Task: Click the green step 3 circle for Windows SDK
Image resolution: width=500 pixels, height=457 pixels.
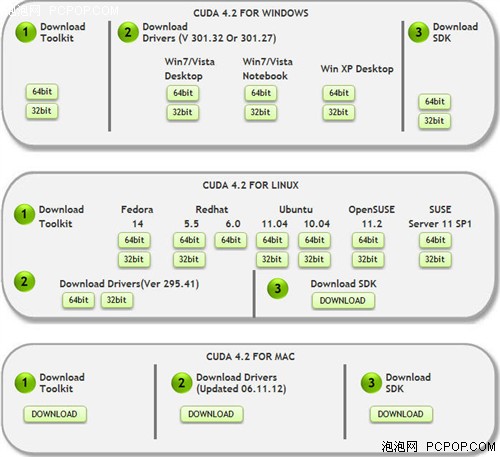Action: [x=419, y=32]
